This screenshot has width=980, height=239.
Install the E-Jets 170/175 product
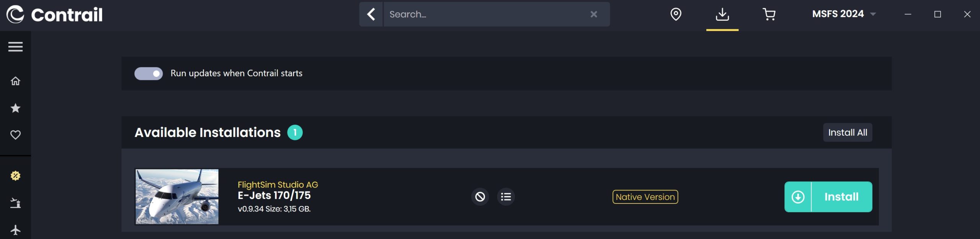(x=828, y=197)
